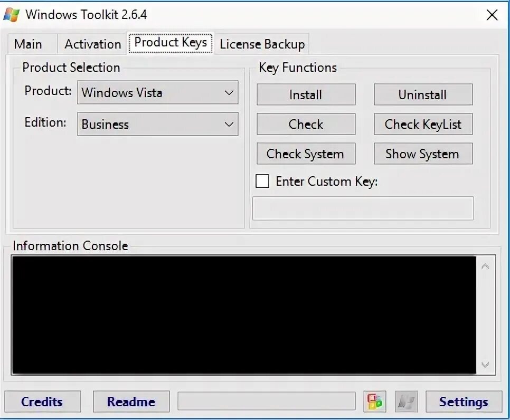Click the Install button
This screenshot has width=510, height=420.
tap(306, 94)
